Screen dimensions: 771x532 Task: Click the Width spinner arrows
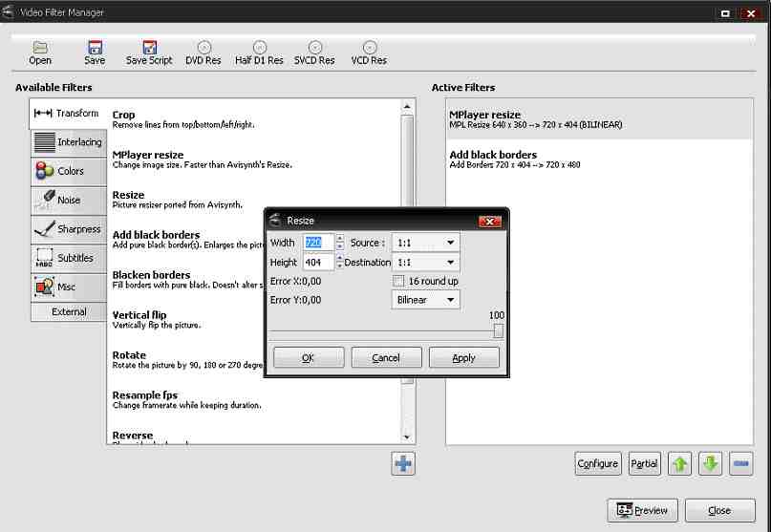[340, 243]
